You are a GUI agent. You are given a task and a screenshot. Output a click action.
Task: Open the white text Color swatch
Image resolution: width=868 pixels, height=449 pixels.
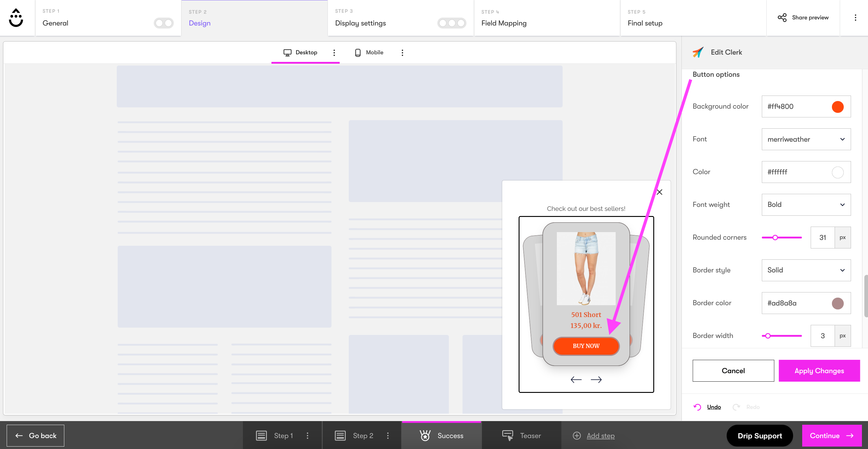pyautogui.click(x=838, y=172)
